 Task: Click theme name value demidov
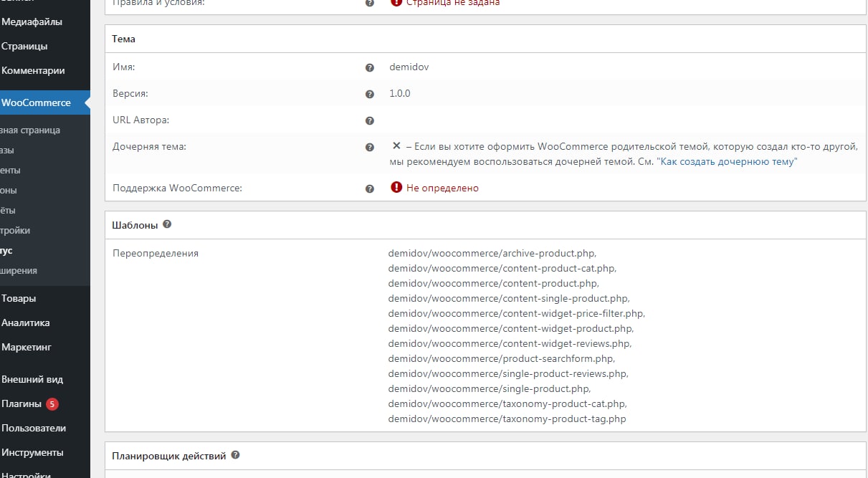pos(409,67)
